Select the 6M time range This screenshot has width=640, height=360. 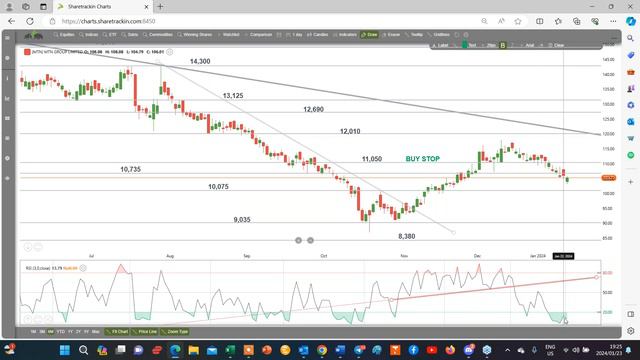pyautogui.click(x=51, y=332)
